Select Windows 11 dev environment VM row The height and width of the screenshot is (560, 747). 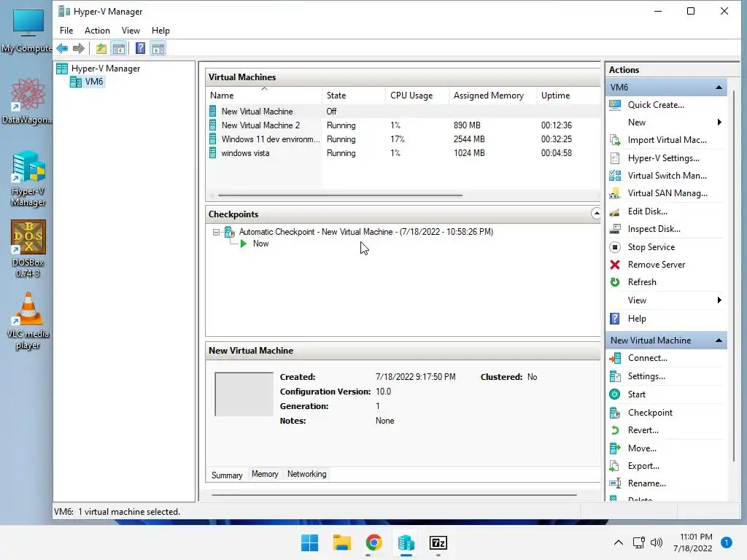click(403, 139)
